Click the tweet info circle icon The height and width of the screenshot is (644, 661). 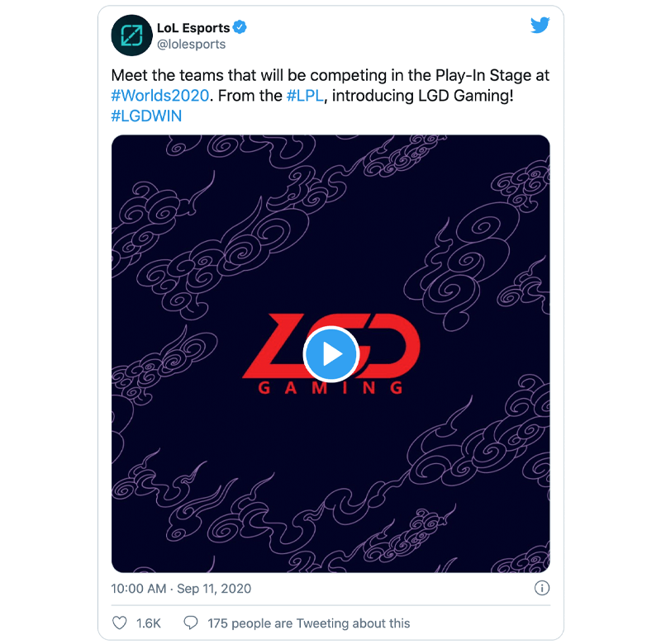(542, 588)
